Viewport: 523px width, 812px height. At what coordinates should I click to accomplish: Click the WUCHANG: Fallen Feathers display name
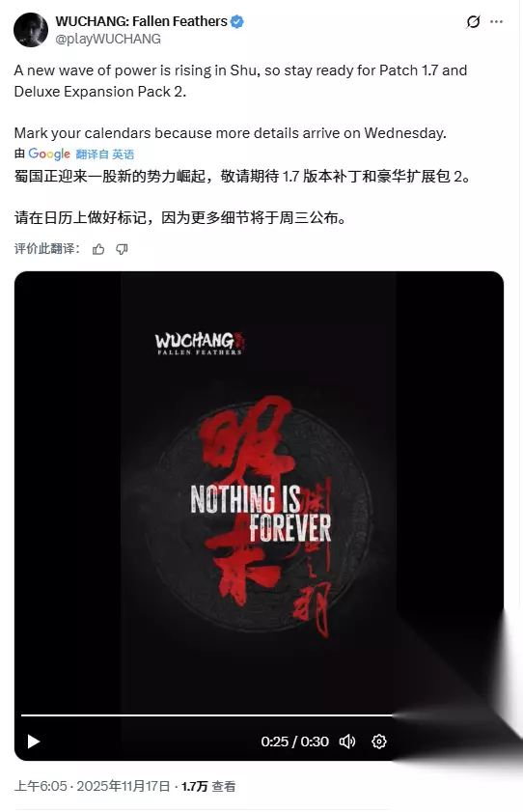pos(141,21)
